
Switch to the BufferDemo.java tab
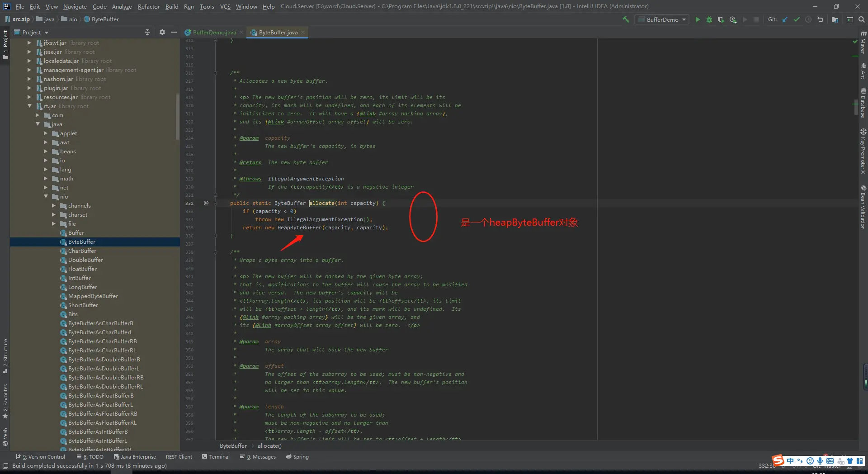[x=214, y=32]
